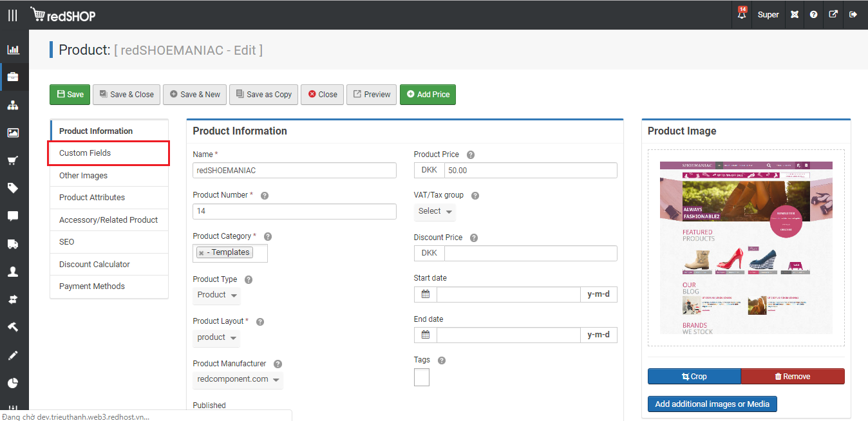Click the Product Price input field
This screenshot has width=868, height=421.
click(531, 171)
